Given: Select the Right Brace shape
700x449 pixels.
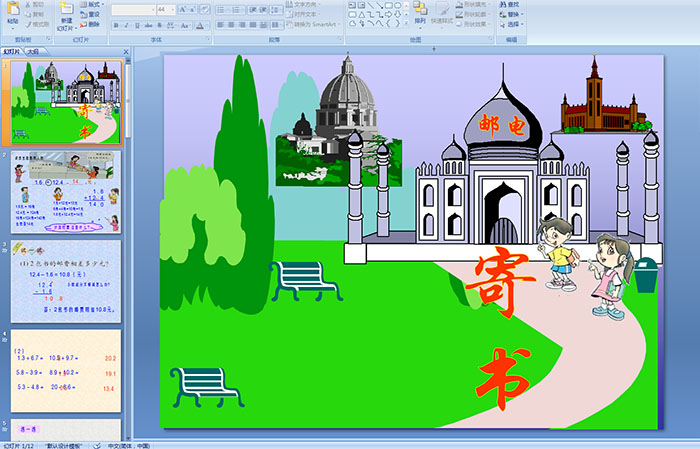Looking at the screenshot, I should pos(397,23).
